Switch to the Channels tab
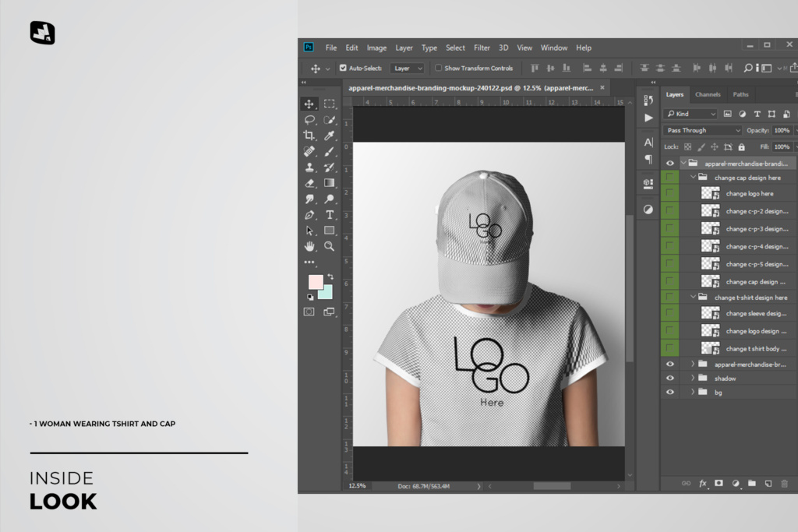 708,94
